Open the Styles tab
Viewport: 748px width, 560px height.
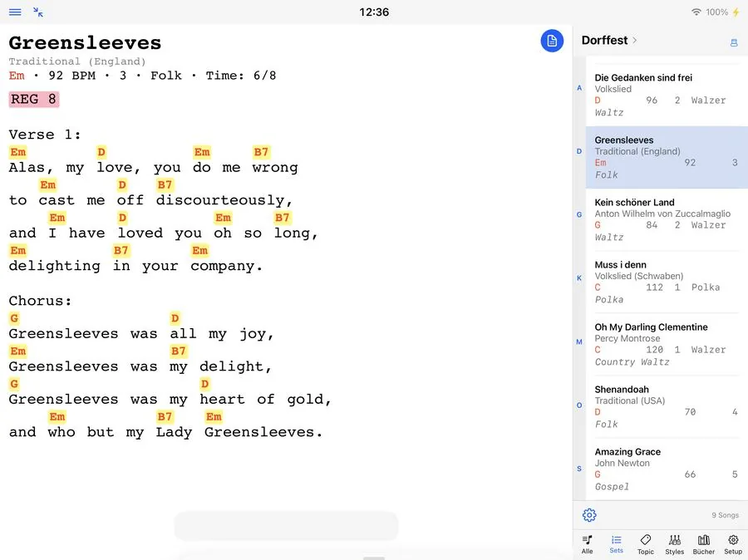pos(675,544)
